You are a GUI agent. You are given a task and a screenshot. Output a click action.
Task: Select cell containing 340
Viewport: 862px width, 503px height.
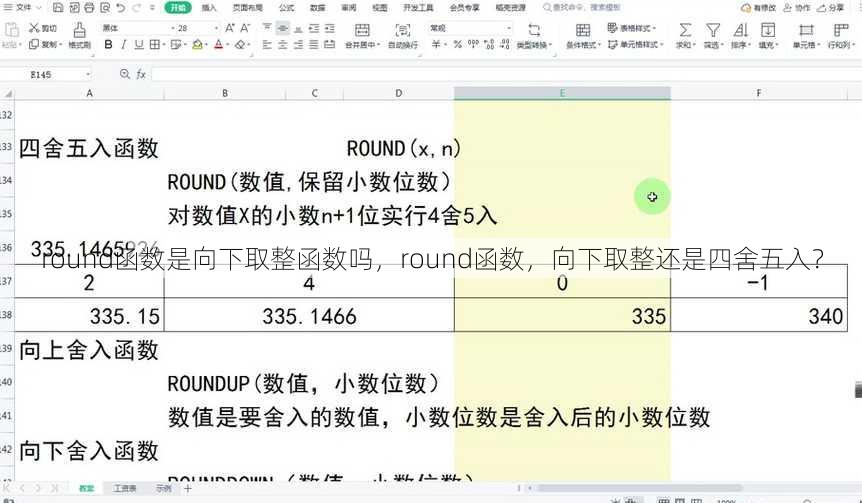759,315
